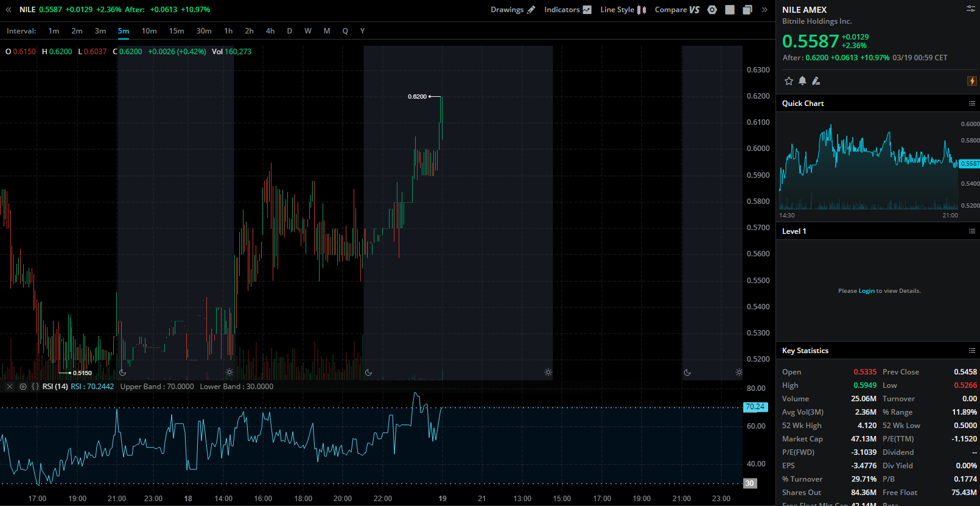Viewport: 980px width, 506px height.
Task: Switch to the 2h interval
Action: coord(249,31)
